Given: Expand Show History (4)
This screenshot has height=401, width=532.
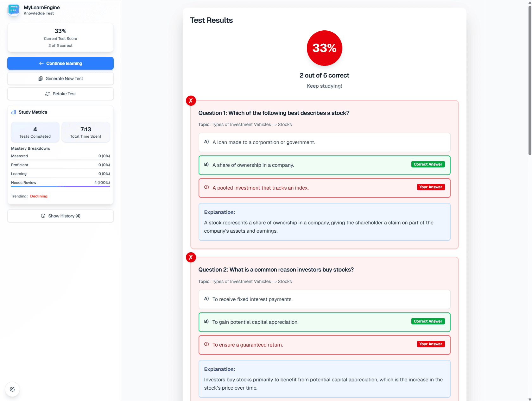Looking at the screenshot, I should 60,216.
